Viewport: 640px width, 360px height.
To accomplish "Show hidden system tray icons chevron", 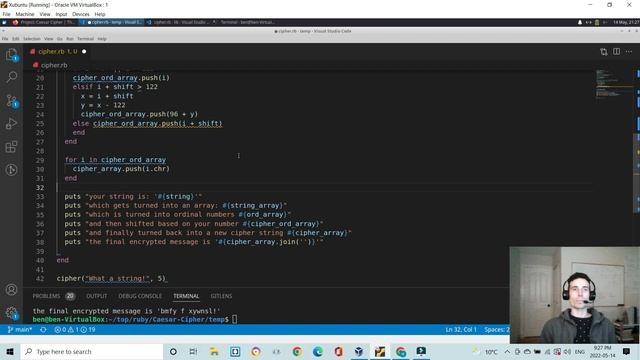I will pyautogui.click(x=507, y=351).
